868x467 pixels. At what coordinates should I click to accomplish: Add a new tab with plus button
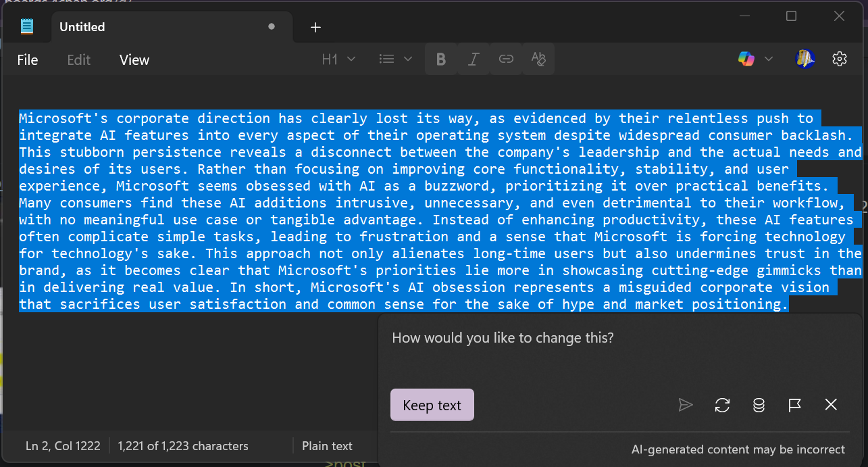[x=315, y=27]
